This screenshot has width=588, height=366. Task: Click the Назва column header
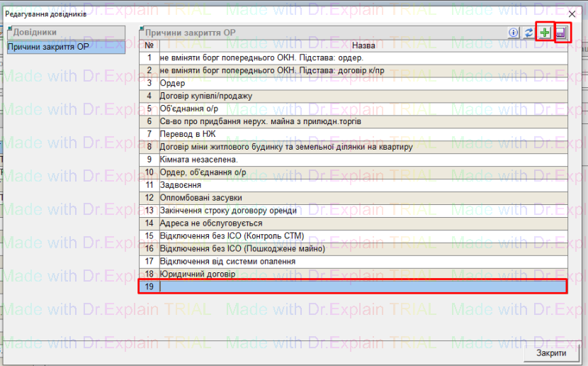[363, 45]
